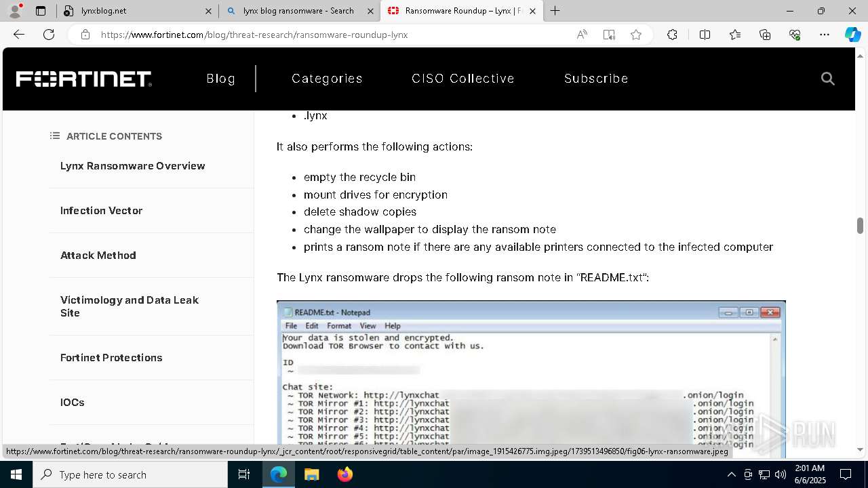
Task: Open the Categories menu
Action: click(x=327, y=79)
